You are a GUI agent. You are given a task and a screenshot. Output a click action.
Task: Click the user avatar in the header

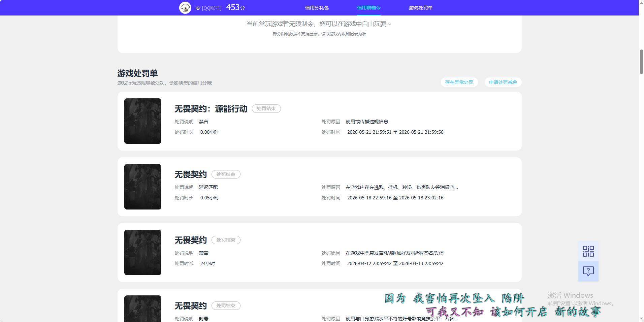pyautogui.click(x=185, y=7)
